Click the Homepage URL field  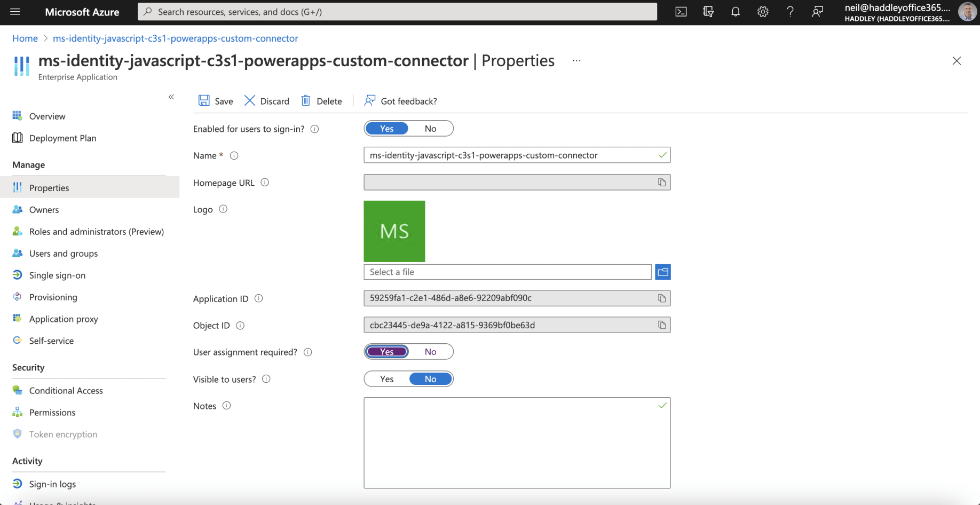[x=517, y=183]
